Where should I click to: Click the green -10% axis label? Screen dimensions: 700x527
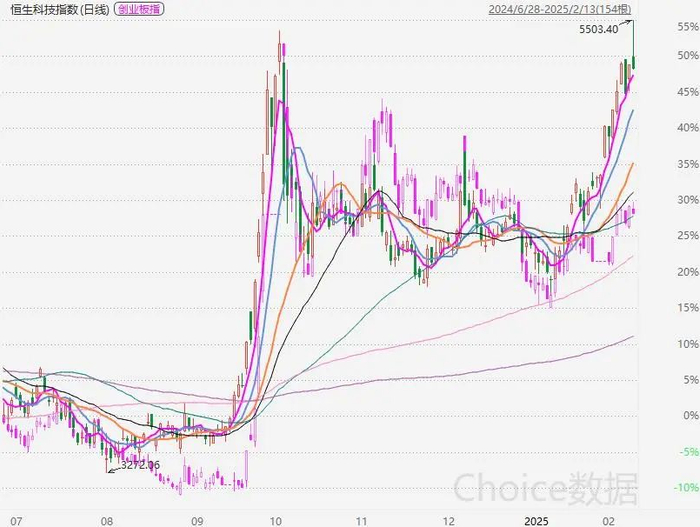coord(686,488)
